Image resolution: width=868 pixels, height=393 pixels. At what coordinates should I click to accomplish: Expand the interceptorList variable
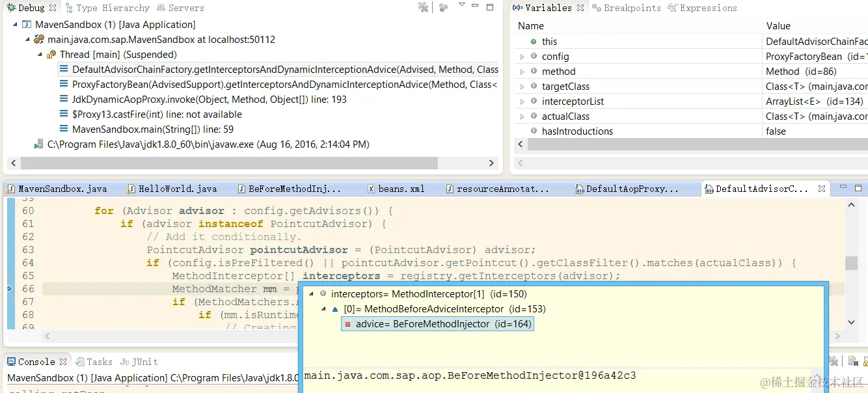tap(522, 102)
